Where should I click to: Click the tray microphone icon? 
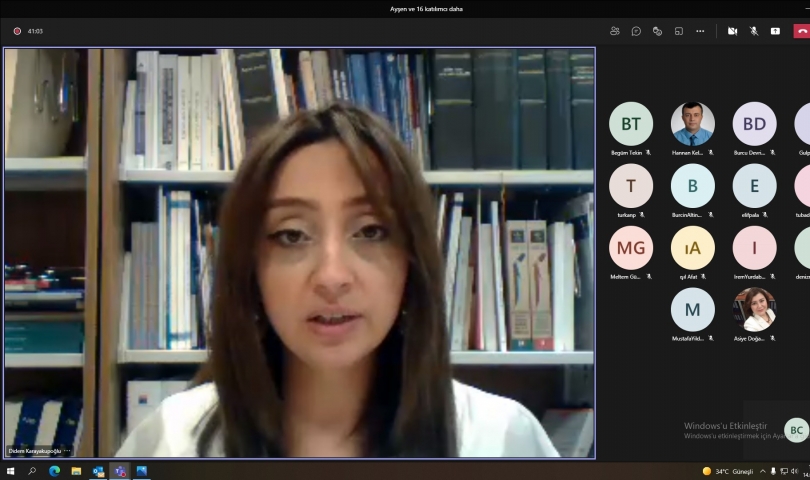click(x=773, y=471)
